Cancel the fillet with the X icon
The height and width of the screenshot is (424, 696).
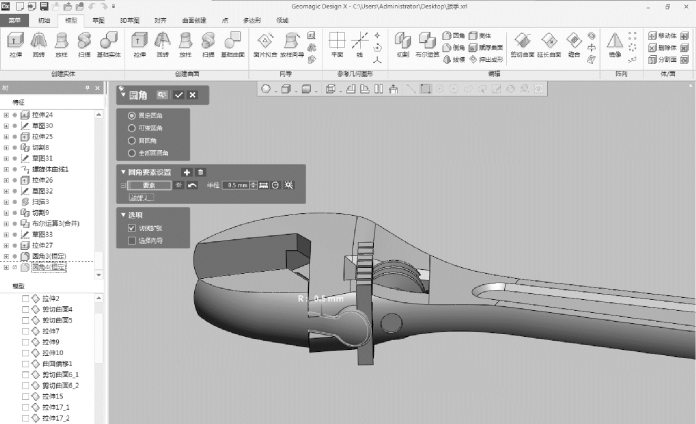pyautogui.click(x=191, y=94)
